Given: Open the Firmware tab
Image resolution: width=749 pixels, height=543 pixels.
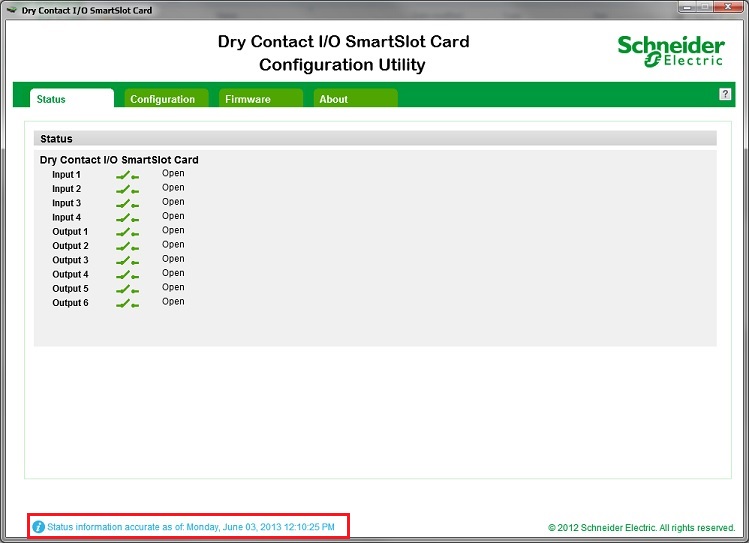Looking at the screenshot, I should (261, 98).
